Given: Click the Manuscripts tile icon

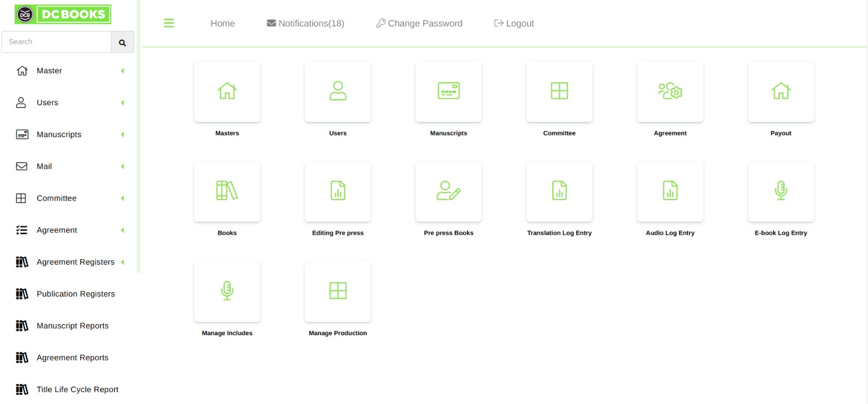Looking at the screenshot, I should (448, 91).
